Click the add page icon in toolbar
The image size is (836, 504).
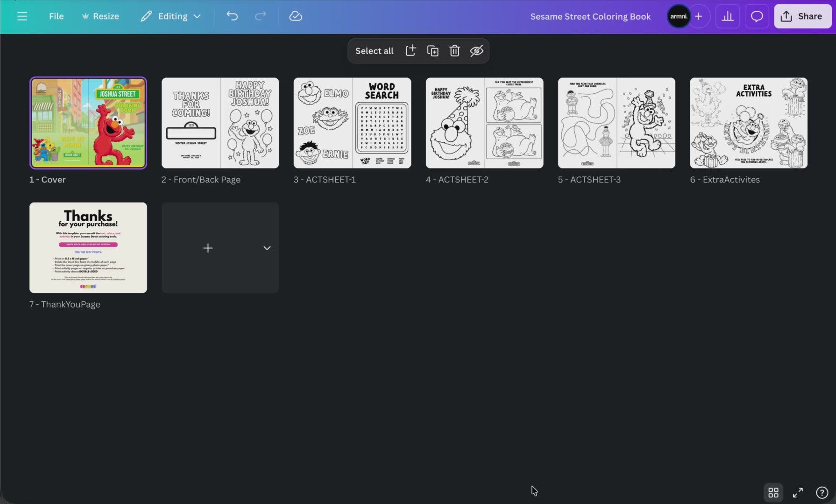point(411,51)
